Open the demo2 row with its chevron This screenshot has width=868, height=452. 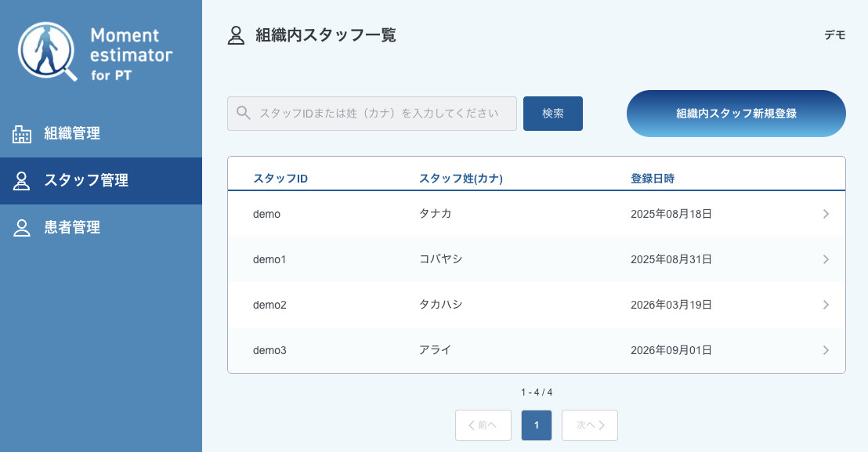coord(826,305)
